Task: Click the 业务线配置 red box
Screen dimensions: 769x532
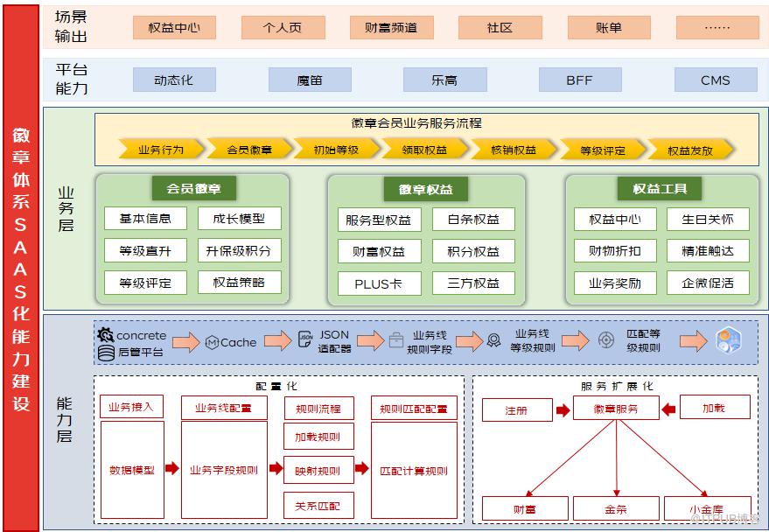Action: (x=224, y=408)
